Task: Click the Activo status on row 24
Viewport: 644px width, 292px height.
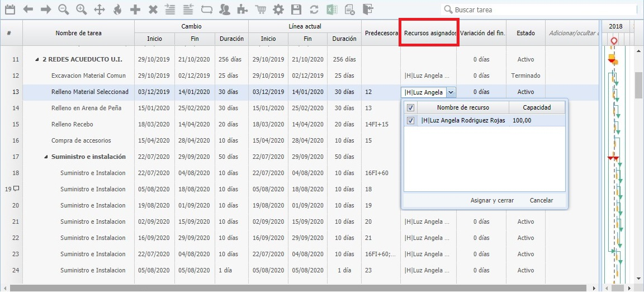Action: pos(525,270)
